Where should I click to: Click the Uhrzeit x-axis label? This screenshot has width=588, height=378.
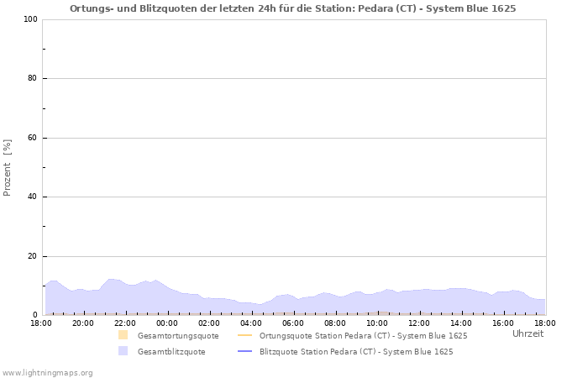tap(528, 333)
